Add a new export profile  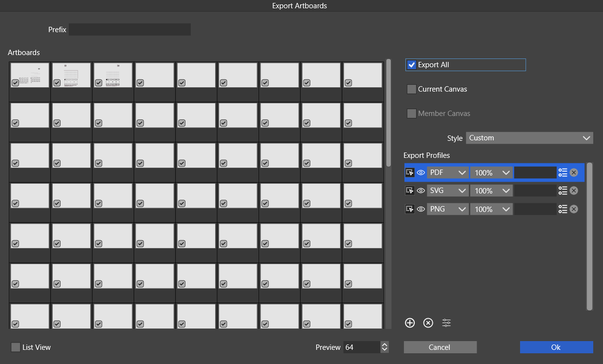pyautogui.click(x=410, y=323)
